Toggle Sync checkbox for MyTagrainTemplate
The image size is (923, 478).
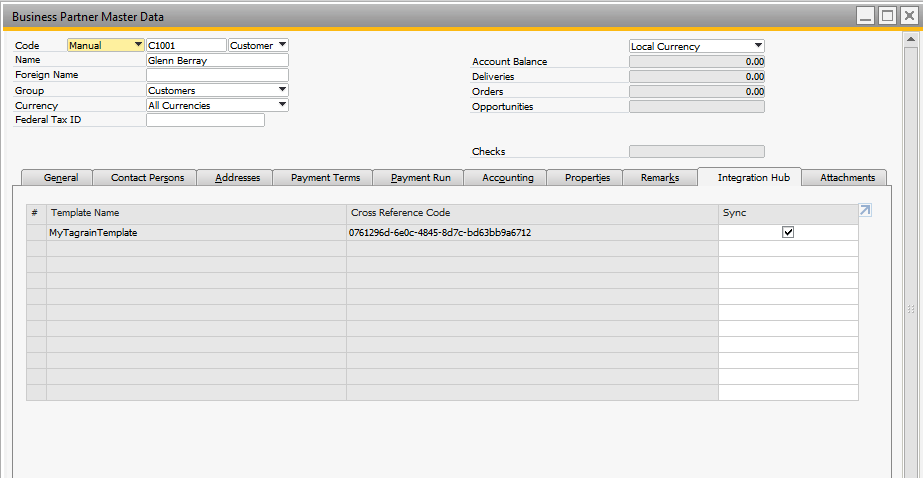pos(788,232)
